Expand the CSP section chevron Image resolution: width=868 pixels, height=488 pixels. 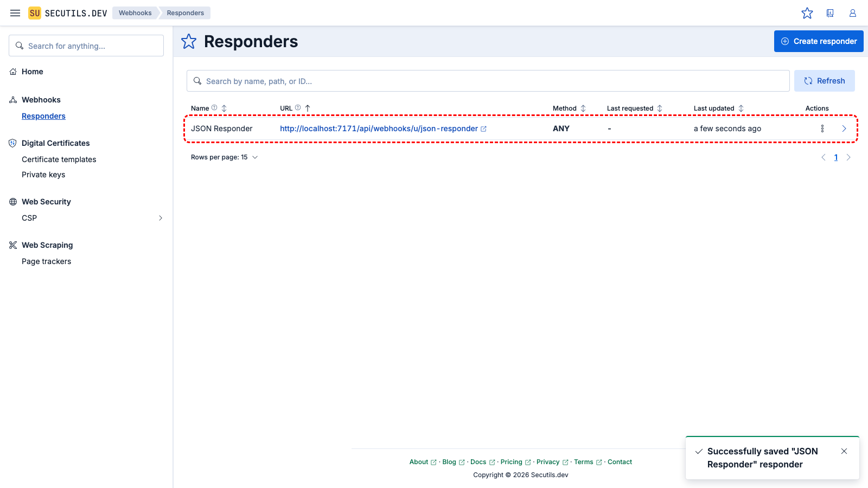(x=160, y=217)
